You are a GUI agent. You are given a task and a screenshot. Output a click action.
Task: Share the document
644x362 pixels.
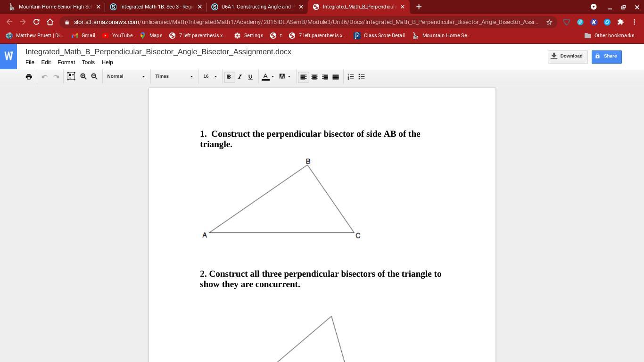point(606,56)
